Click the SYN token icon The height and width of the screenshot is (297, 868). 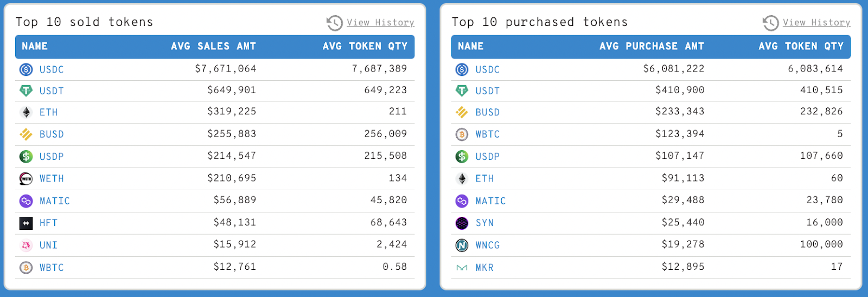point(462,223)
